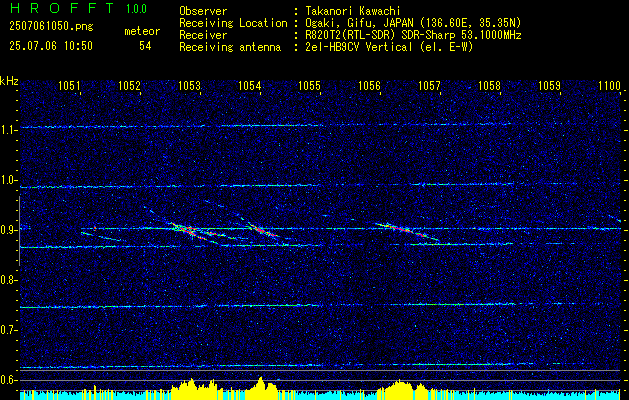Click time axis label 1053
This screenshot has height=400, width=629.
tap(189, 85)
